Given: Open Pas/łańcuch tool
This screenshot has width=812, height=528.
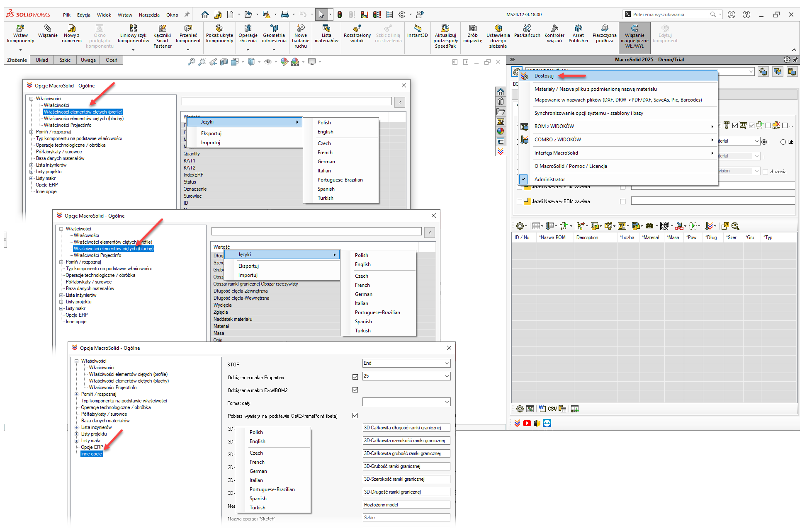Looking at the screenshot, I should pyautogui.click(x=527, y=31).
